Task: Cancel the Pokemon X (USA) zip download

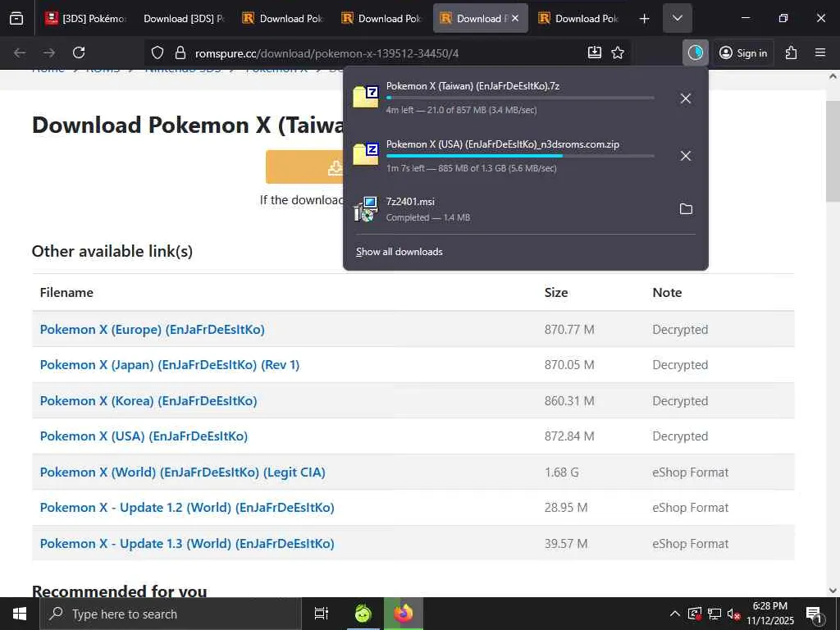Action: point(685,156)
